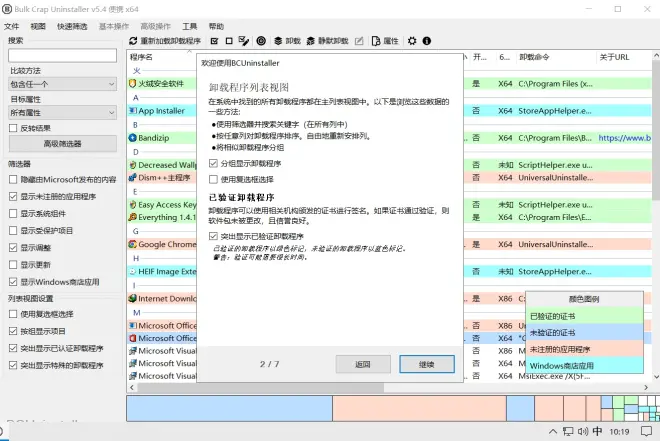Click the 高级筛选器 button
Image resolution: width=660 pixels, height=441 pixels.
pos(62,144)
